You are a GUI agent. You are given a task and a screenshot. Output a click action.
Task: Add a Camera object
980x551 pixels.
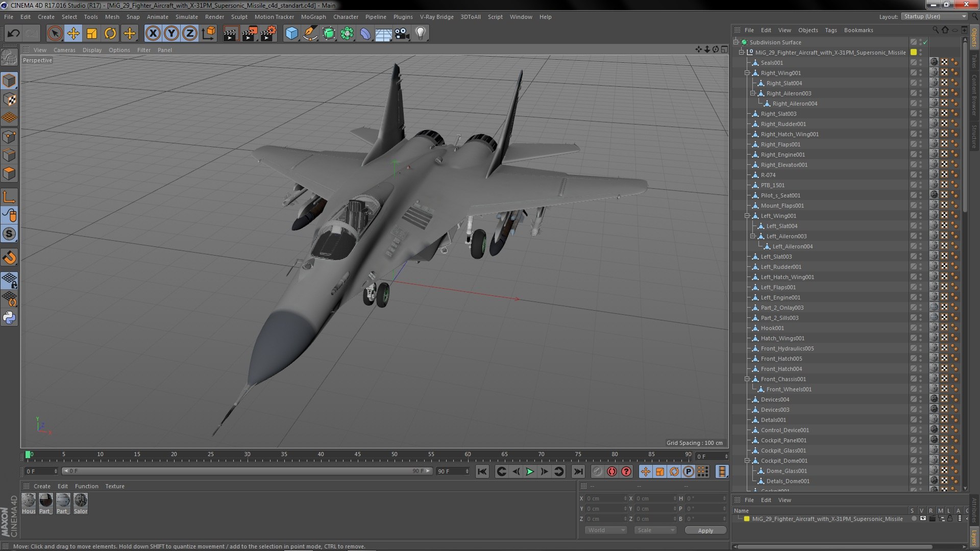pos(402,34)
